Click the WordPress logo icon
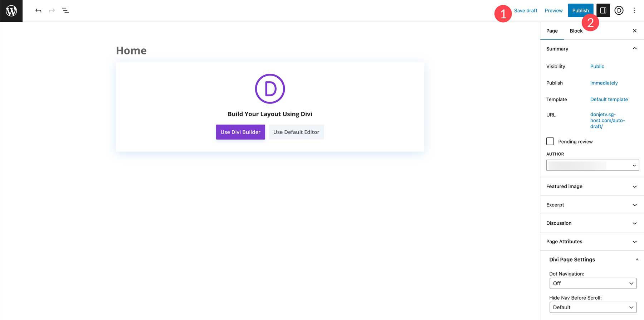 [x=11, y=11]
